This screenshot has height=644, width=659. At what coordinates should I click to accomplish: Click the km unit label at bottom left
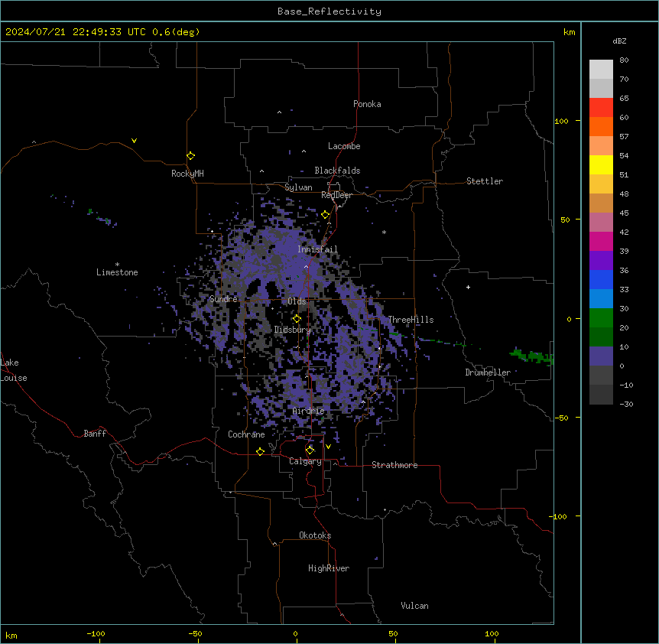tap(11, 635)
